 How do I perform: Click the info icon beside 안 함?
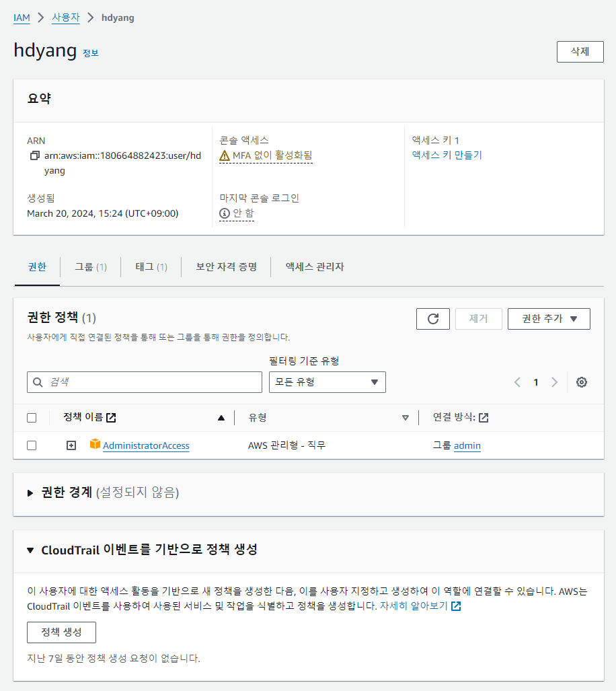[x=225, y=213]
